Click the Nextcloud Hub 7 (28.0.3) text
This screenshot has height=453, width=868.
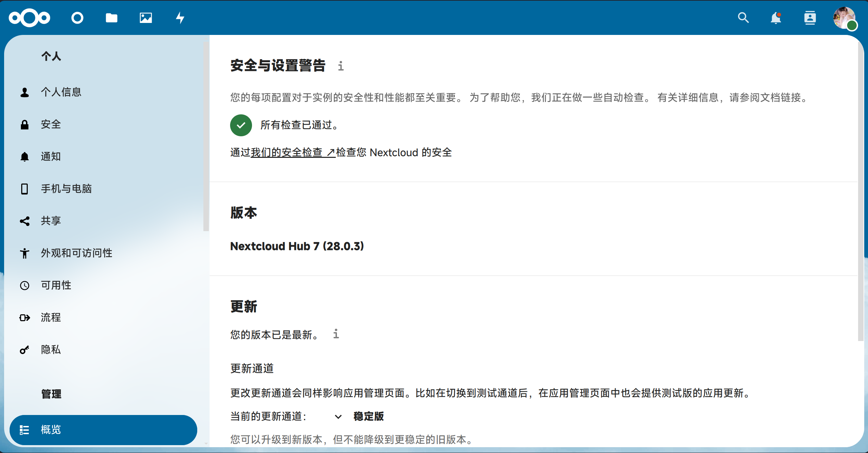(x=297, y=246)
